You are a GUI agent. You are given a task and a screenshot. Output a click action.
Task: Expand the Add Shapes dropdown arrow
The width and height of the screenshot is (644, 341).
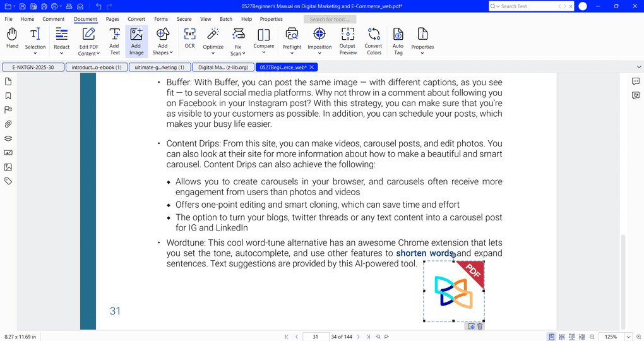[x=171, y=52]
